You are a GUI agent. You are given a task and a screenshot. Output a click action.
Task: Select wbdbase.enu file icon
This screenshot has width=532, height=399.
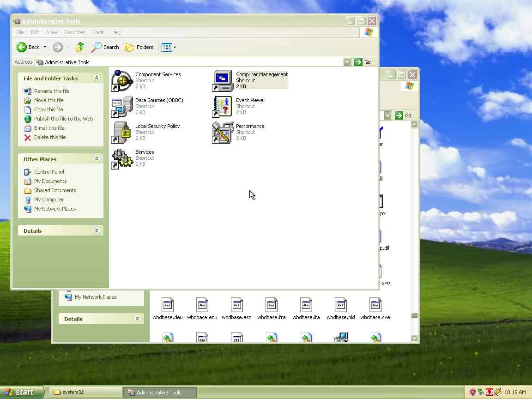(202, 308)
